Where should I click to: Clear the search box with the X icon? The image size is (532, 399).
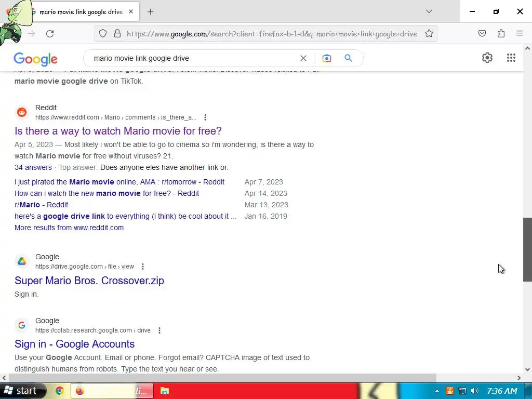[303, 58]
